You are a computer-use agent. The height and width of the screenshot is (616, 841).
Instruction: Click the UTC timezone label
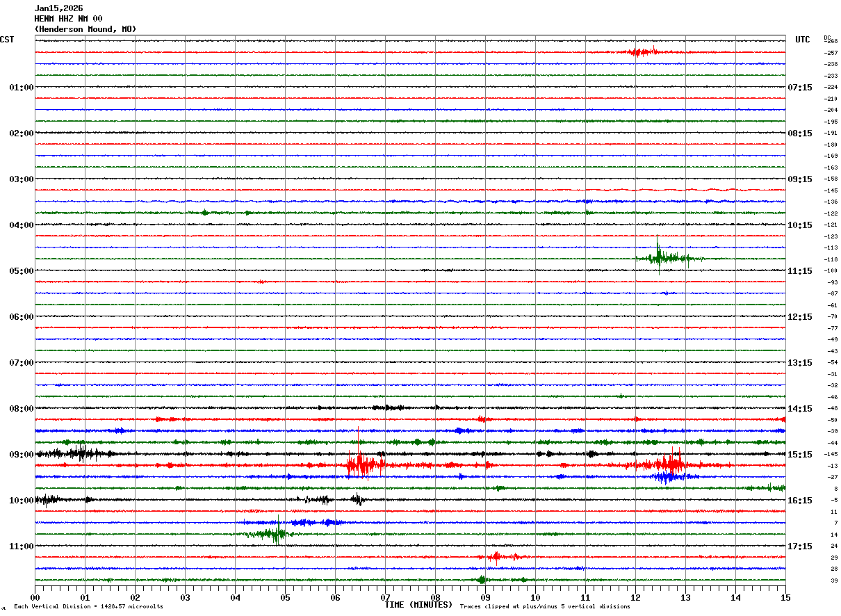(x=803, y=40)
